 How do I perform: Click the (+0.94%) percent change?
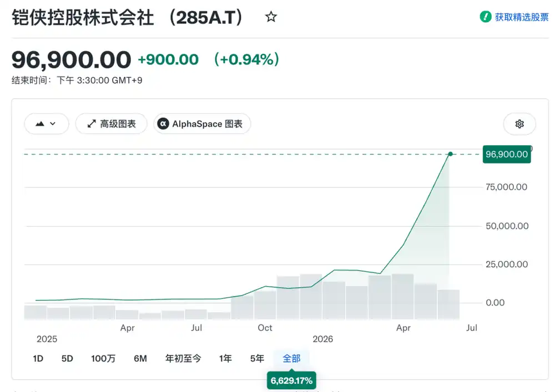click(247, 59)
